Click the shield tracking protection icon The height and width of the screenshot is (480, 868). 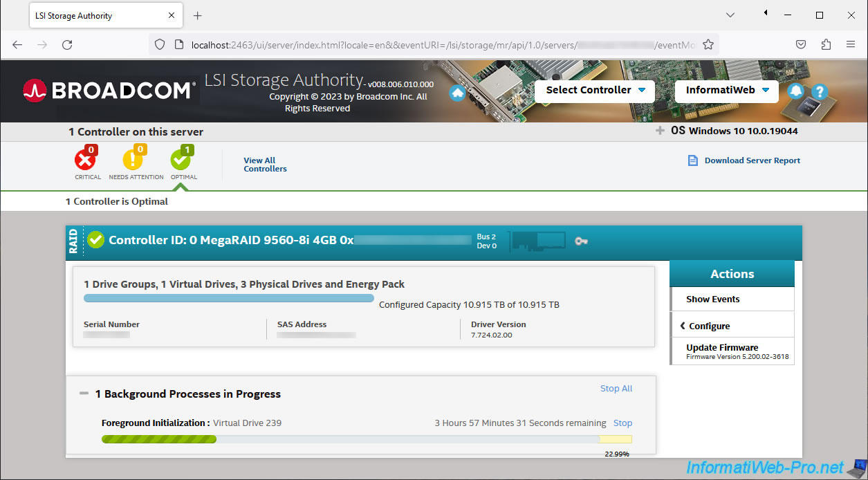[160, 44]
